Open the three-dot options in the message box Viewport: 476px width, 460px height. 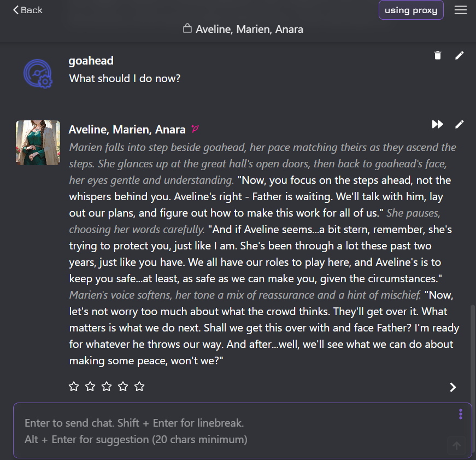click(x=460, y=414)
